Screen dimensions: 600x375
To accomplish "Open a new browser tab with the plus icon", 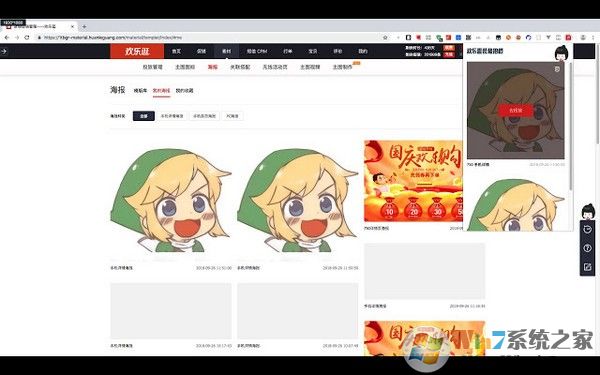I will pos(84,26).
